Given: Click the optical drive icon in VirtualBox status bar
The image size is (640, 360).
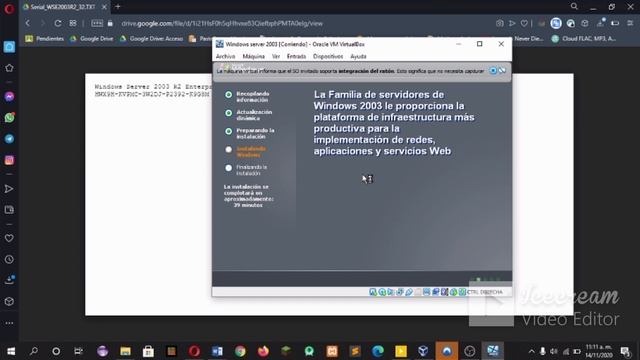Looking at the screenshot, I should coord(382,292).
